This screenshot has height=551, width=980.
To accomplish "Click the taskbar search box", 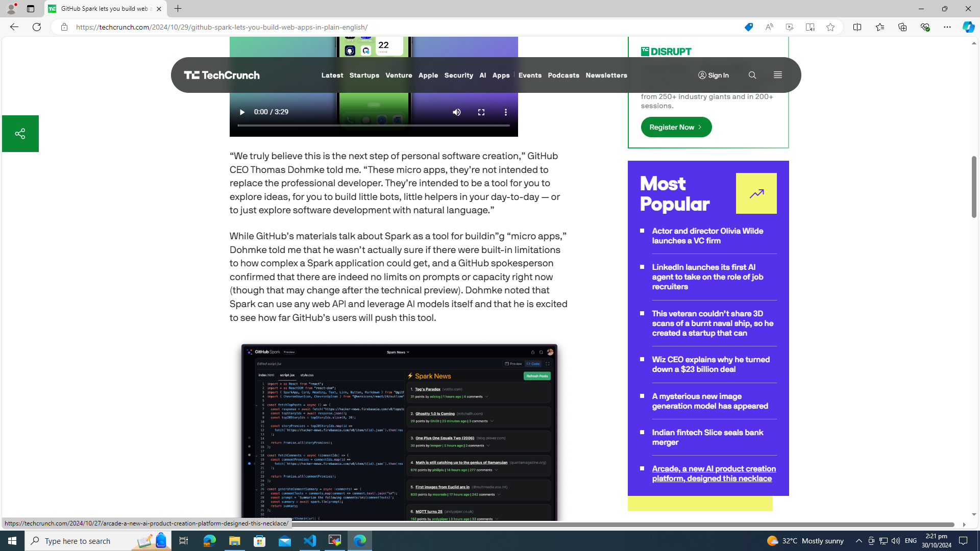I will coord(97,541).
